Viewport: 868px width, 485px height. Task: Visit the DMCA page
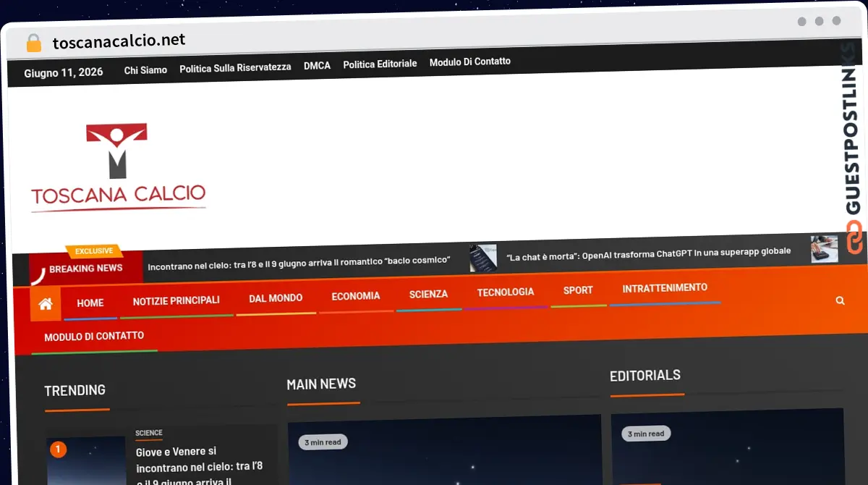(x=317, y=66)
